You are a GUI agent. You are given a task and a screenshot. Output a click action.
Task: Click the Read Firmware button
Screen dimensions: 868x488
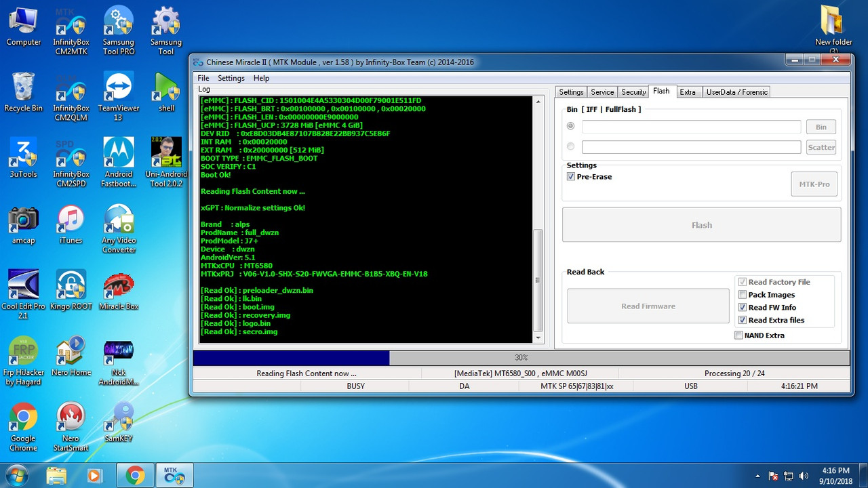648,306
